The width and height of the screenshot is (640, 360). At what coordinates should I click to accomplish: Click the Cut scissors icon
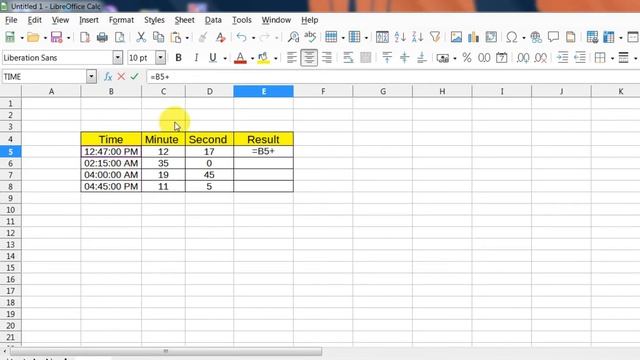pyautogui.click(x=141, y=37)
